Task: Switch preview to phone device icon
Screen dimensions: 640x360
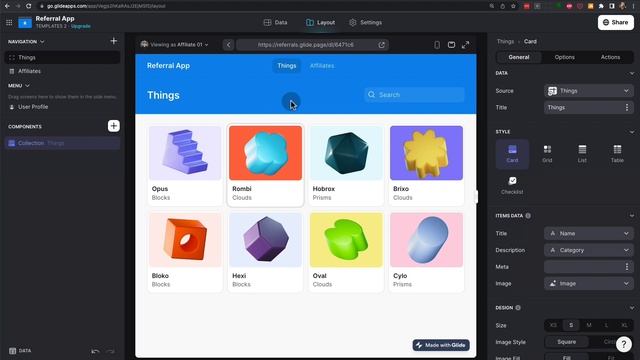Action: click(437, 44)
